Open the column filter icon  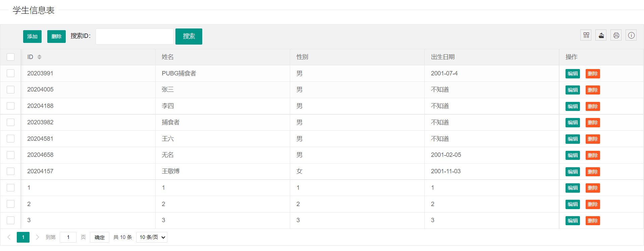586,35
